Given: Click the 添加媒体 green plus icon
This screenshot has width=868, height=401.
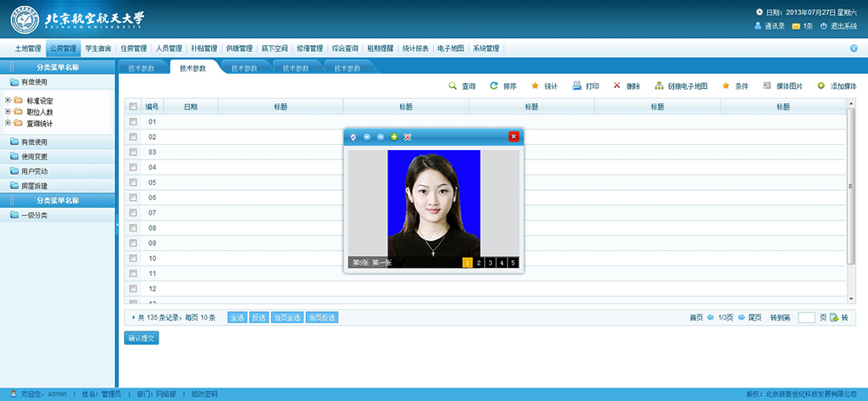Looking at the screenshot, I should tap(821, 86).
